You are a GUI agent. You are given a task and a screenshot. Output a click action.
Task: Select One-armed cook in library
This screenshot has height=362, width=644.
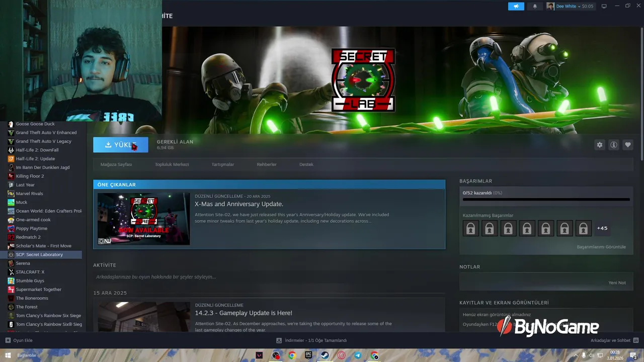point(33,220)
